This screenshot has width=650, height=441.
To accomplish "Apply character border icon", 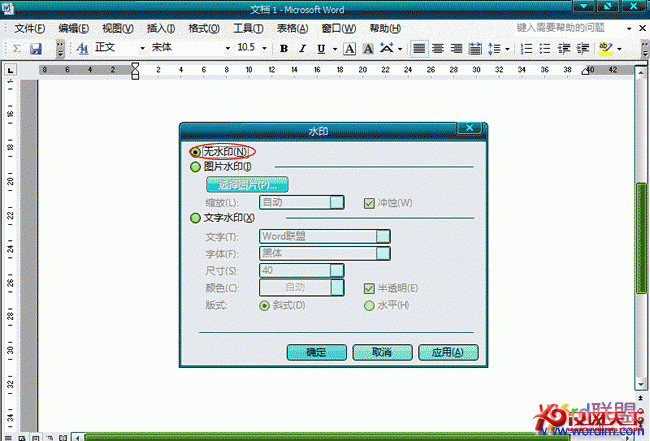I will (x=349, y=48).
